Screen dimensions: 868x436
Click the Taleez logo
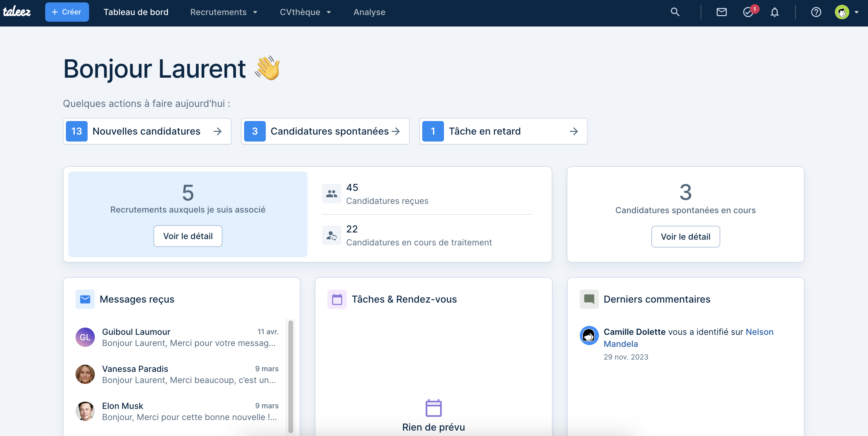(x=17, y=12)
